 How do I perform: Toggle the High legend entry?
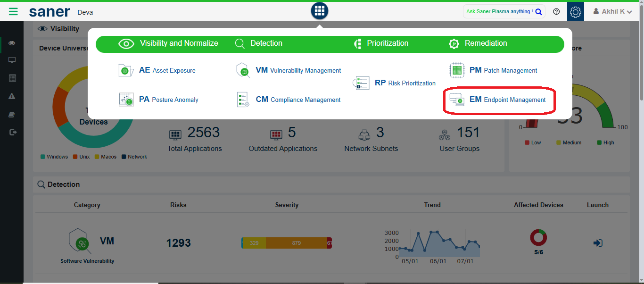[x=605, y=142]
